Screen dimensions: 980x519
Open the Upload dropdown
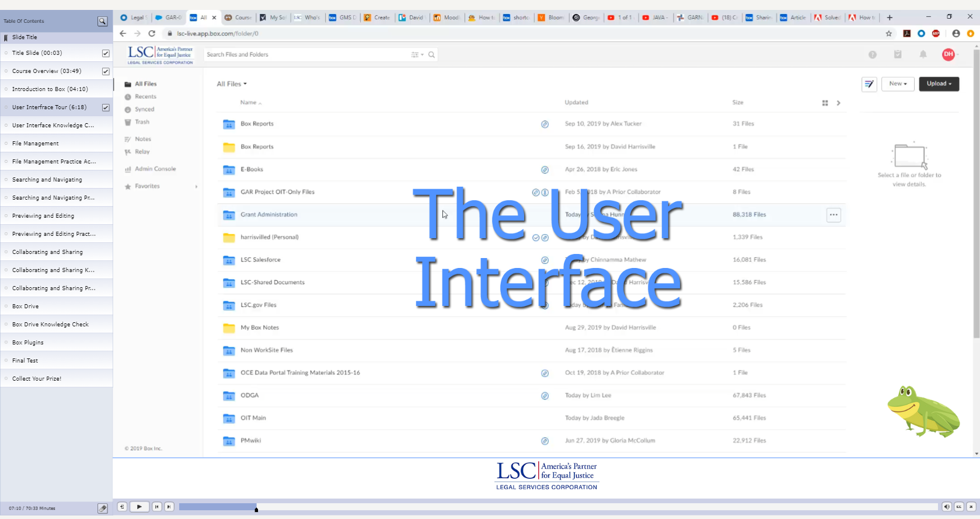point(939,84)
